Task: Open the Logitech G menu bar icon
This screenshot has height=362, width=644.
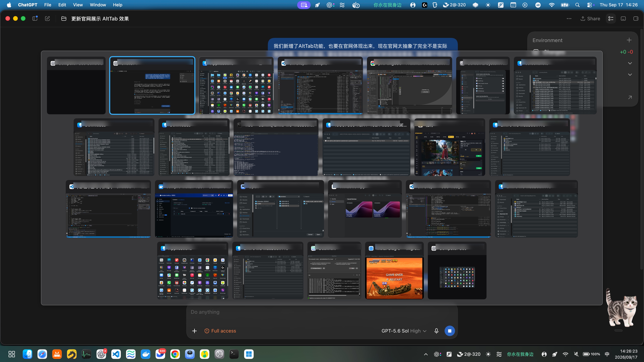Action: coord(425,5)
